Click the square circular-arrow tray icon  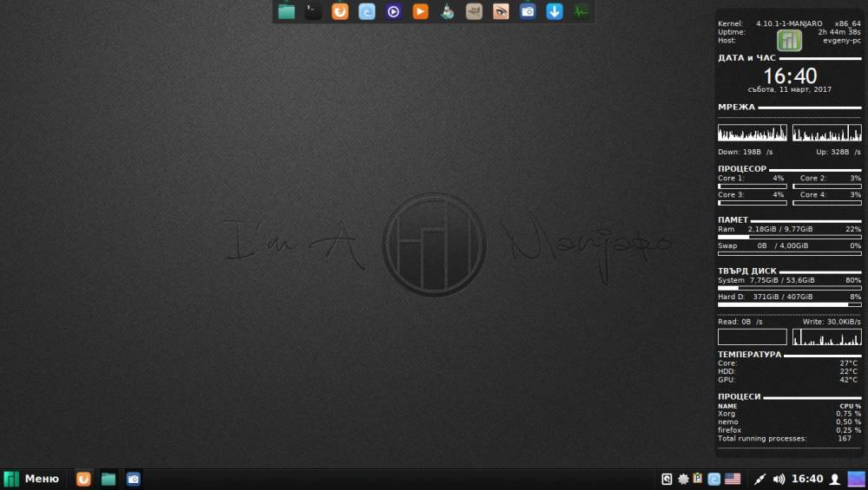pyautogui.click(x=667, y=479)
